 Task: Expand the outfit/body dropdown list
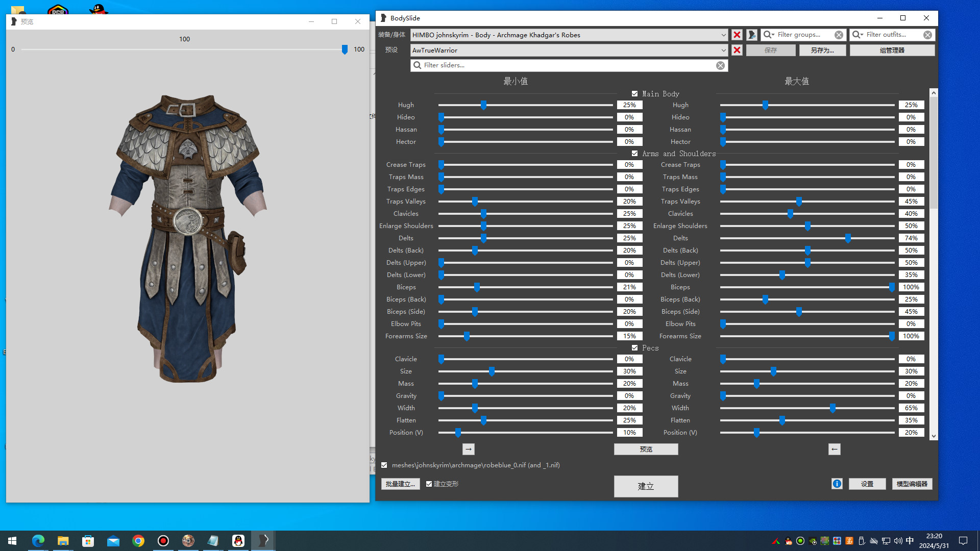click(723, 35)
